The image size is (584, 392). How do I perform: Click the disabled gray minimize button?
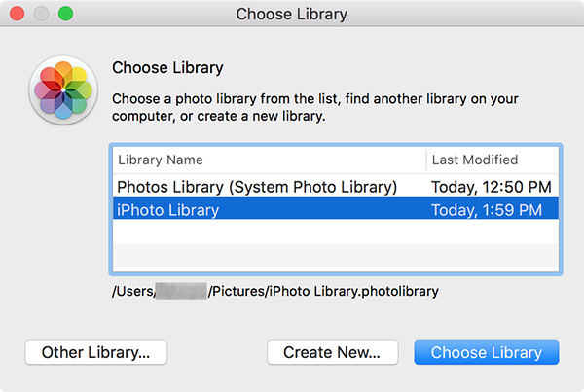click(41, 14)
